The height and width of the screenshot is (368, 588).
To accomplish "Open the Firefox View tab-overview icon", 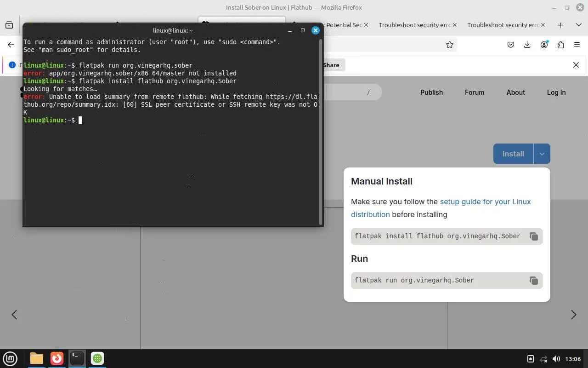I will click(9, 25).
